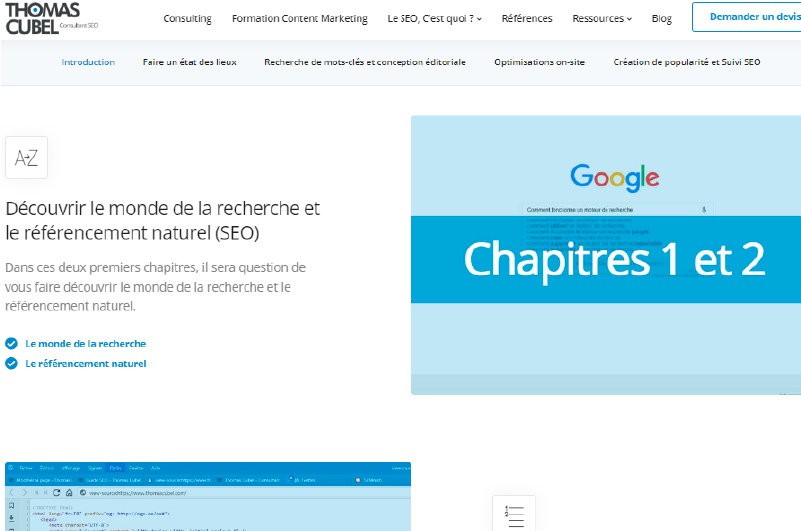Expand the Ressources dropdown menu
This screenshot has width=801, height=531.
[602, 18]
